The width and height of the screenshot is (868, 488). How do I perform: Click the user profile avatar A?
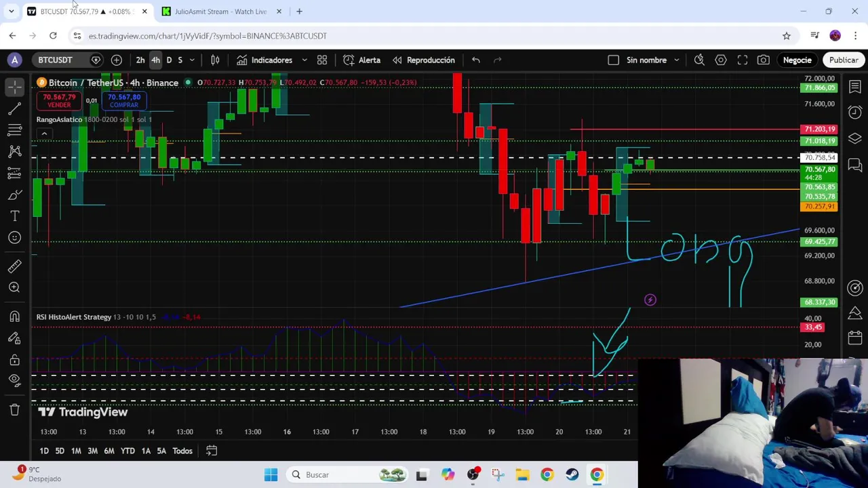point(14,60)
